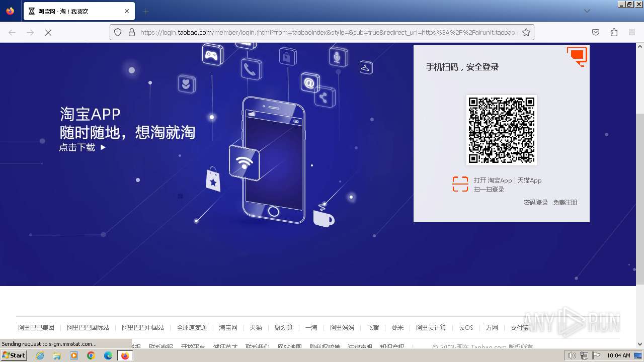Open 云OS footer link
The width and height of the screenshot is (644, 362).
466,327
